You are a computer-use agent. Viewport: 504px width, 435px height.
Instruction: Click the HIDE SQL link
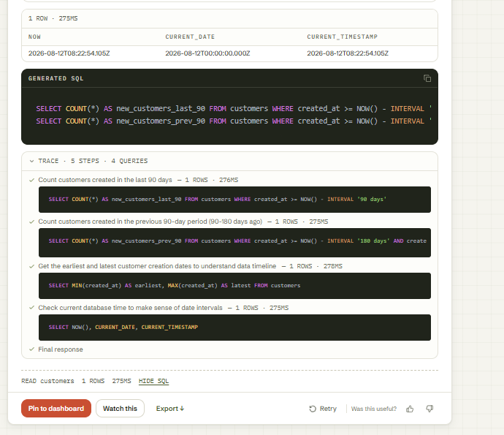pos(153,381)
